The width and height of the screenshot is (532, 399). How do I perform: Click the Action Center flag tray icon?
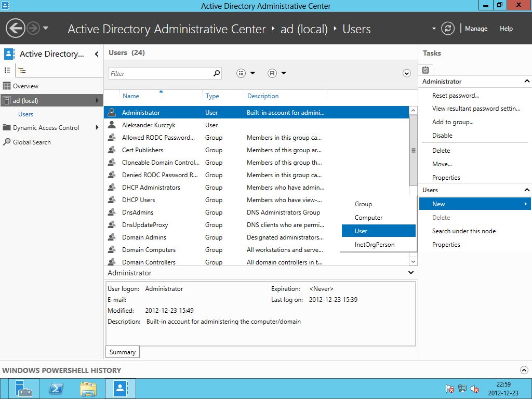point(450,389)
